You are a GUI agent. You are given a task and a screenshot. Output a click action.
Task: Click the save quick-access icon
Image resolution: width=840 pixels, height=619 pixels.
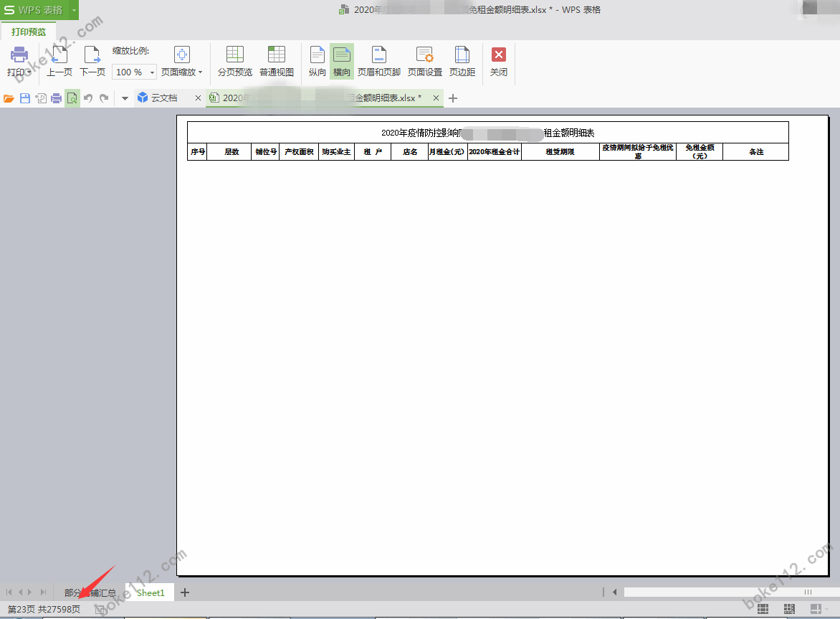24,98
